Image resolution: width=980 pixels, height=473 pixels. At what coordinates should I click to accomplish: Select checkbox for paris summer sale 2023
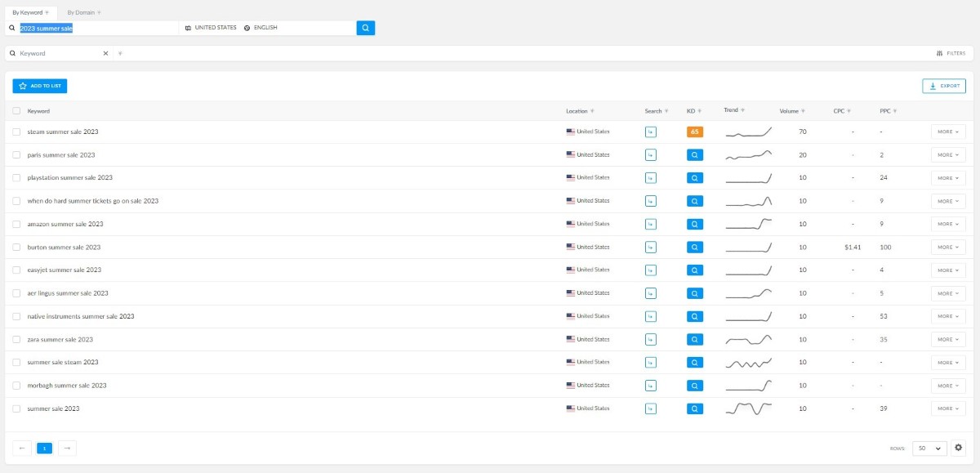[x=16, y=154]
